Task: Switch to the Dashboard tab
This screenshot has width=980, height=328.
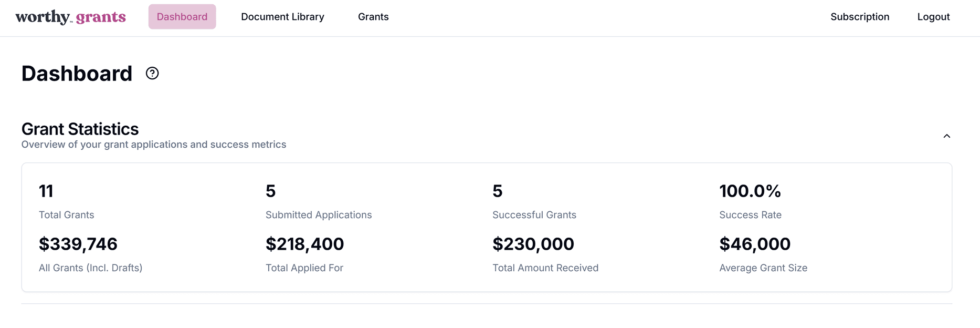Action: [x=182, y=17]
